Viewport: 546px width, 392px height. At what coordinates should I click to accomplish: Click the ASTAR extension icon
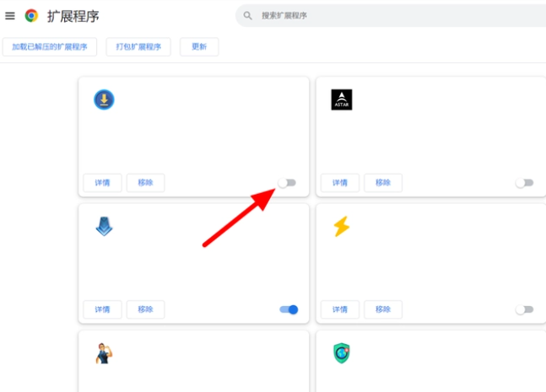coord(342,99)
